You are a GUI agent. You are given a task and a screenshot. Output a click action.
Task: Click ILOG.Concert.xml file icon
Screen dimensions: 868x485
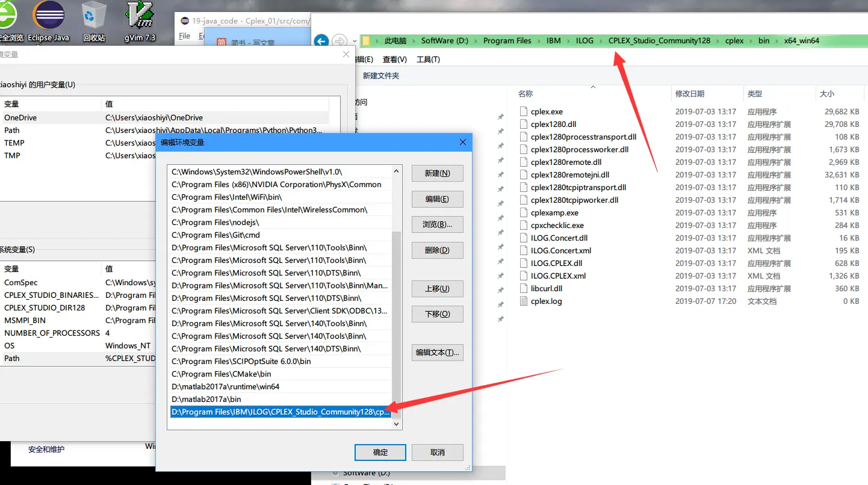(x=524, y=250)
